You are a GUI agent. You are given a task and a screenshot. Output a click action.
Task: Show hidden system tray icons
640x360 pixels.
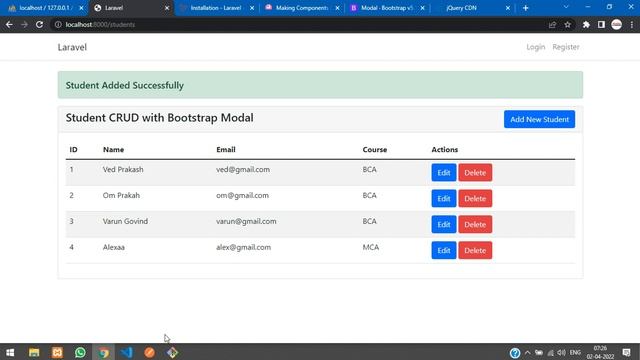(x=528, y=353)
